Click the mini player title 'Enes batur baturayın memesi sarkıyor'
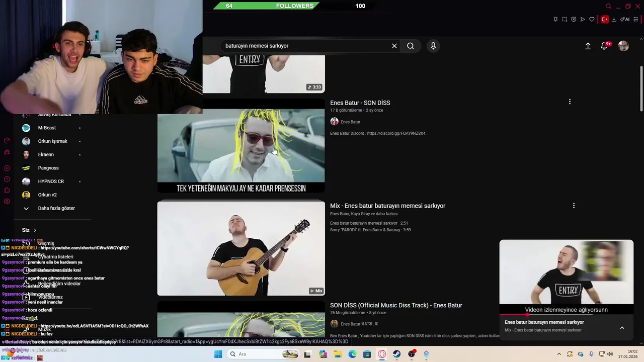Image resolution: width=644 pixels, height=362 pixels. click(x=544, y=322)
